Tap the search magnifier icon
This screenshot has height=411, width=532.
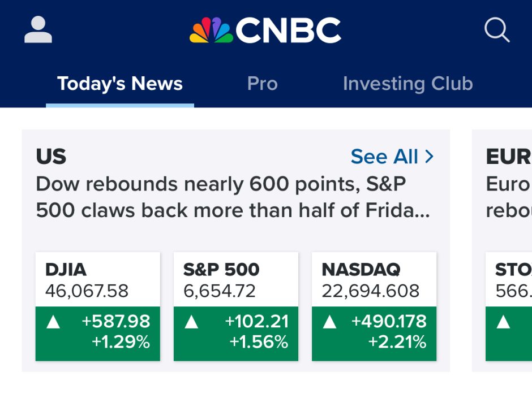(497, 30)
